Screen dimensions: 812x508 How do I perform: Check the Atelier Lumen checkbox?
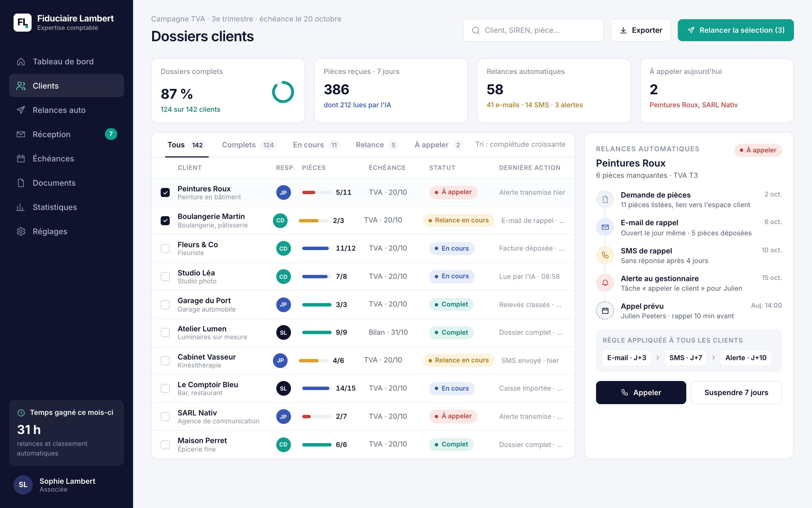pyautogui.click(x=165, y=332)
